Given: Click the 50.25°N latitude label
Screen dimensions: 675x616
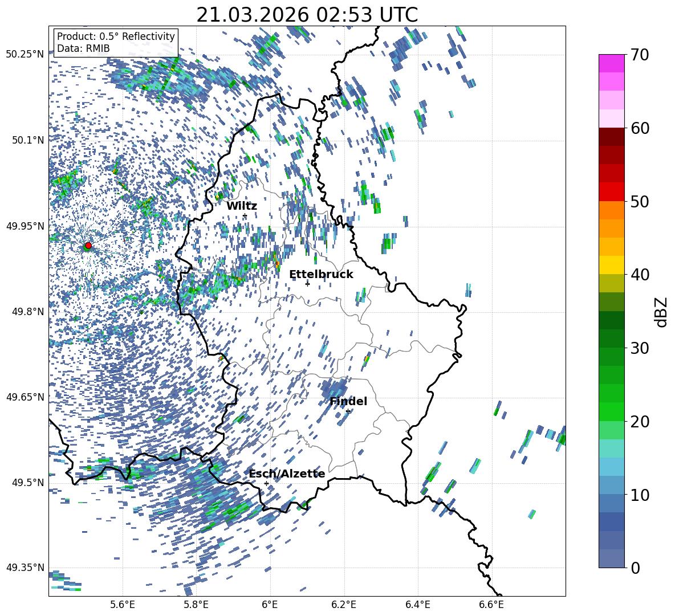Looking at the screenshot, I should [x=25, y=55].
